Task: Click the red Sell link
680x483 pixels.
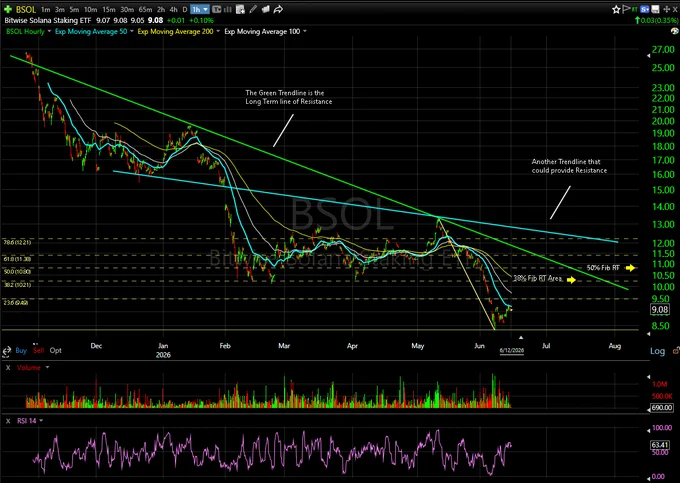Action: click(x=39, y=350)
